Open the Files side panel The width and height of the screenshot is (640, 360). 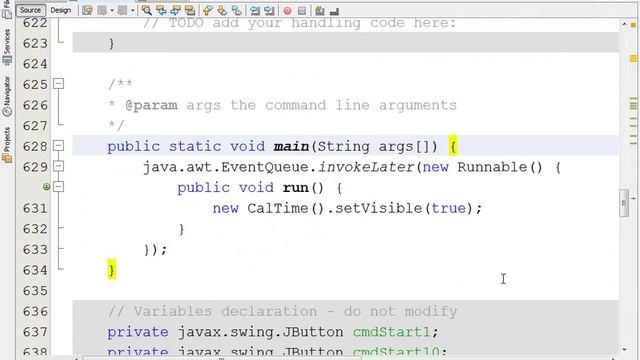click(x=7, y=9)
